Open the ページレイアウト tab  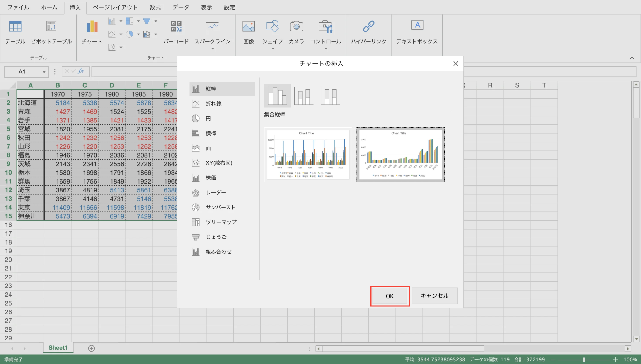tap(115, 7)
